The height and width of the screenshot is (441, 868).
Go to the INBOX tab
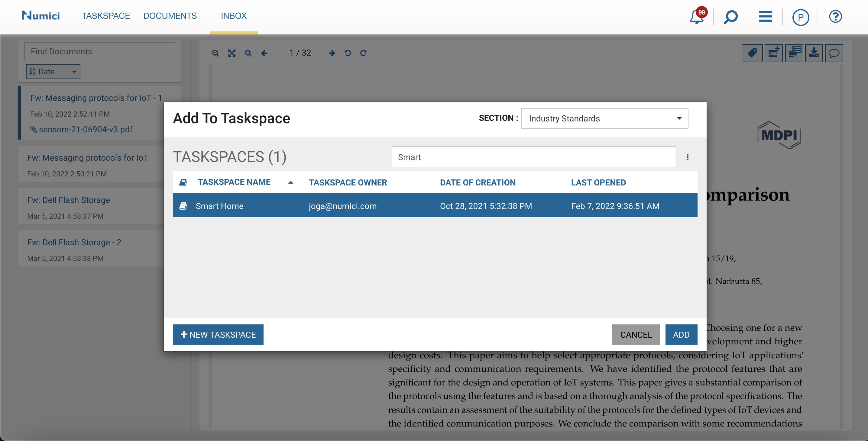pos(234,16)
